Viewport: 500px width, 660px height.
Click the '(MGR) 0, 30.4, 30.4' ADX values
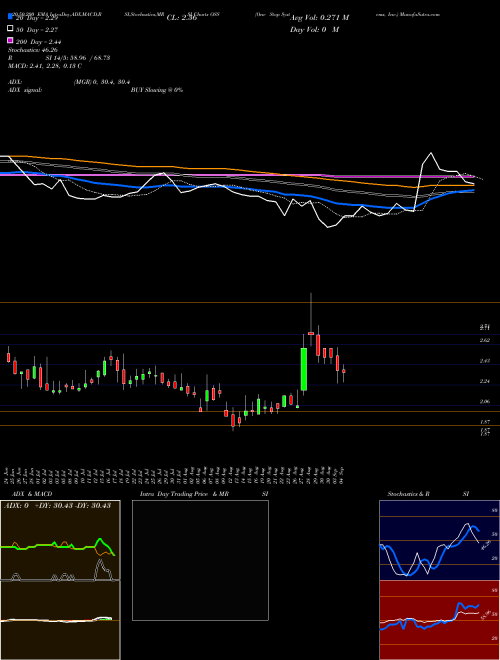pyautogui.click(x=102, y=82)
